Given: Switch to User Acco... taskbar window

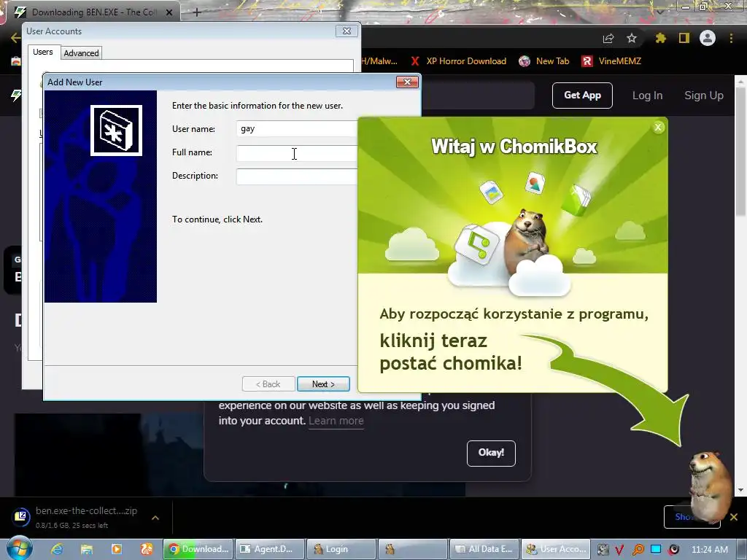Looking at the screenshot, I should tap(556, 549).
